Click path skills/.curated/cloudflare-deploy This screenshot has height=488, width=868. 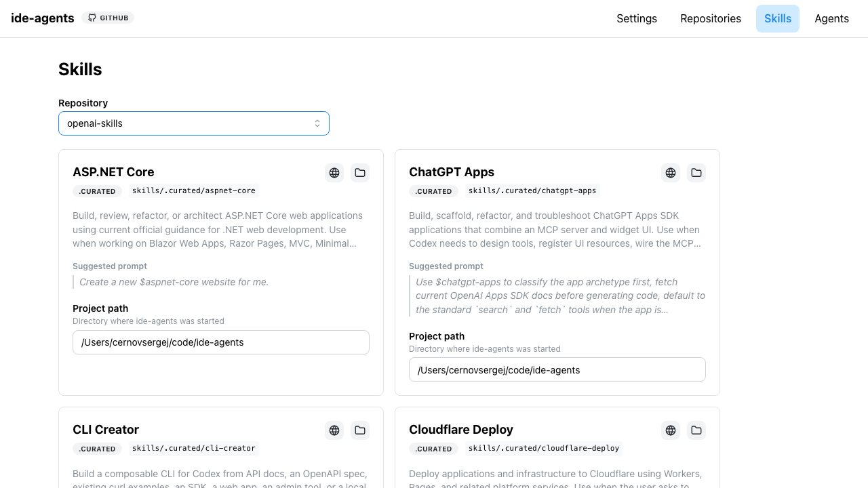544,449
